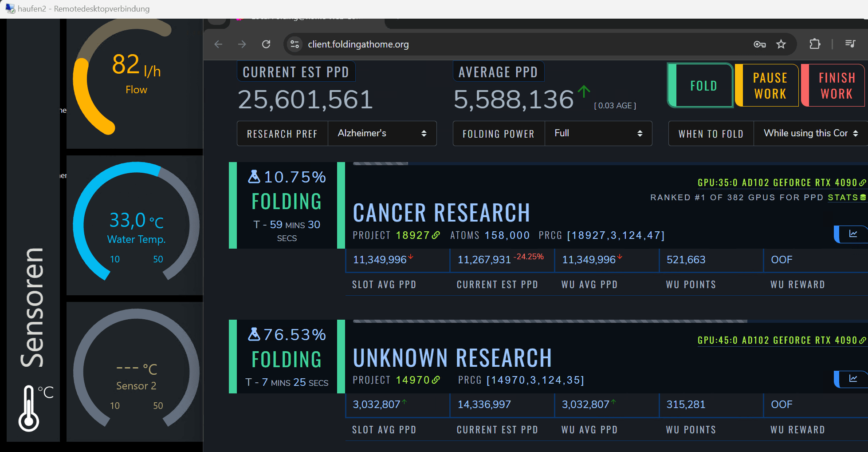Image resolution: width=868 pixels, height=452 pixels.
Task: Expand Folding Power dropdown set to Full
Action: pos(598,134)
